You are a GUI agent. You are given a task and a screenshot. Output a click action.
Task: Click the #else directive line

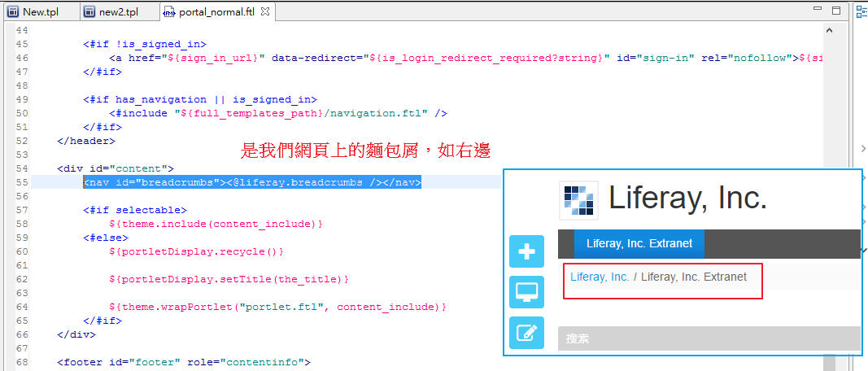(x=106, y=238)
